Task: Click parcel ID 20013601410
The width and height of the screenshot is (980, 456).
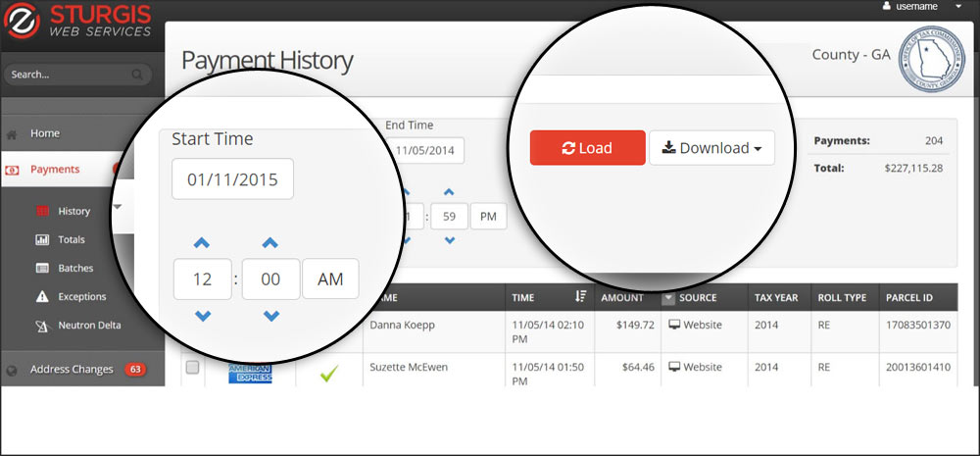Action: point(918,367)
